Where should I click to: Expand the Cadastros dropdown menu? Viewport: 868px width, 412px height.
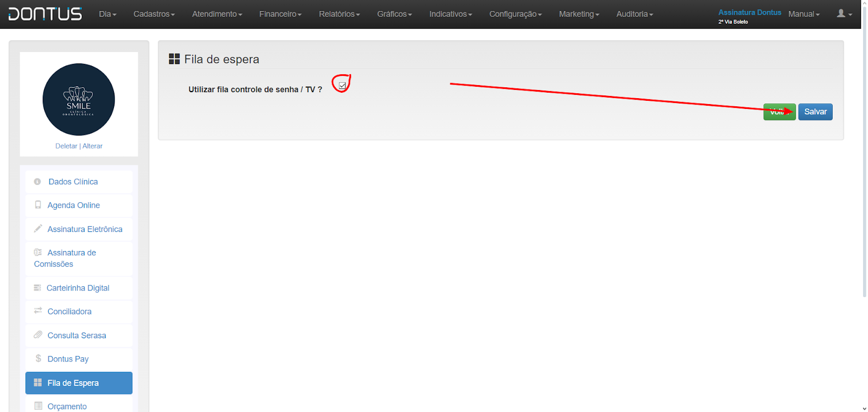tap(154, 14)
